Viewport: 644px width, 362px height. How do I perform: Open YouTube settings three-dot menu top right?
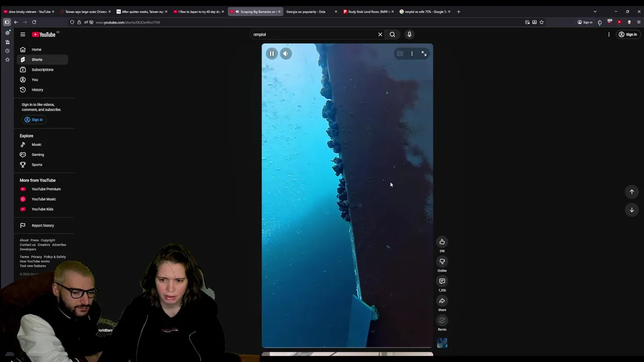609,34
